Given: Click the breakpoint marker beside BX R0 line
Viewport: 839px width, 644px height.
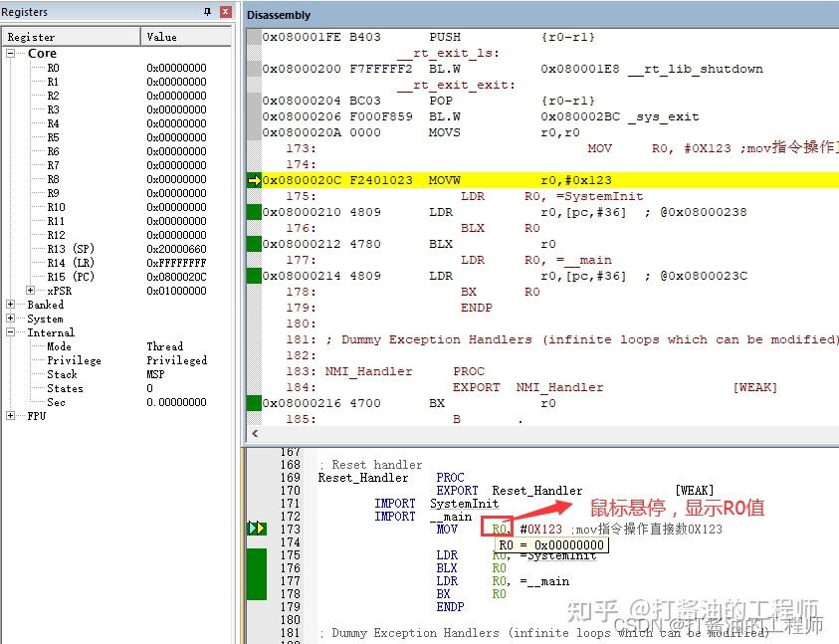Looking at the screenshot, I should 256,593.
